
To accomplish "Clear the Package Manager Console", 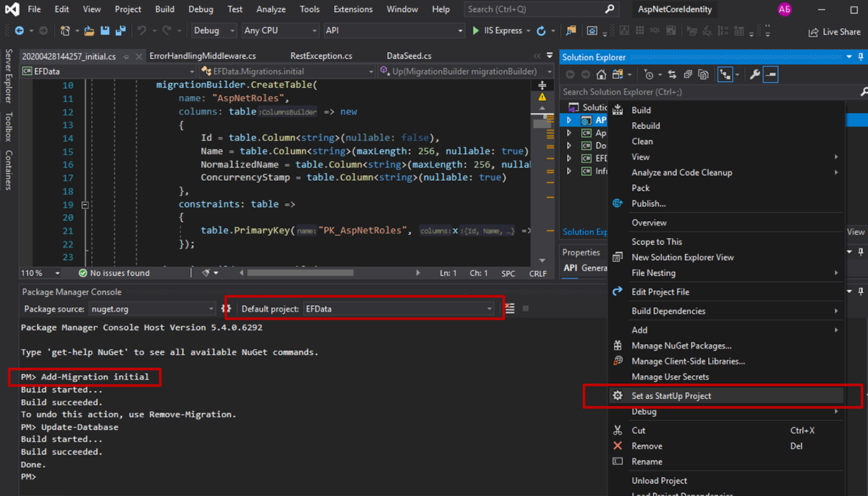I will pos(510,309).
